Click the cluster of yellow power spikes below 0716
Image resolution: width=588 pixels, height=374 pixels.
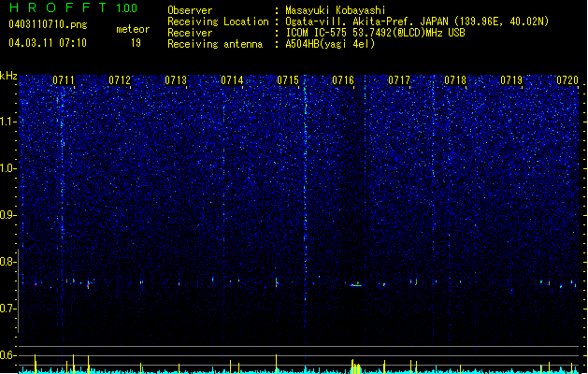tap(356, 367)
